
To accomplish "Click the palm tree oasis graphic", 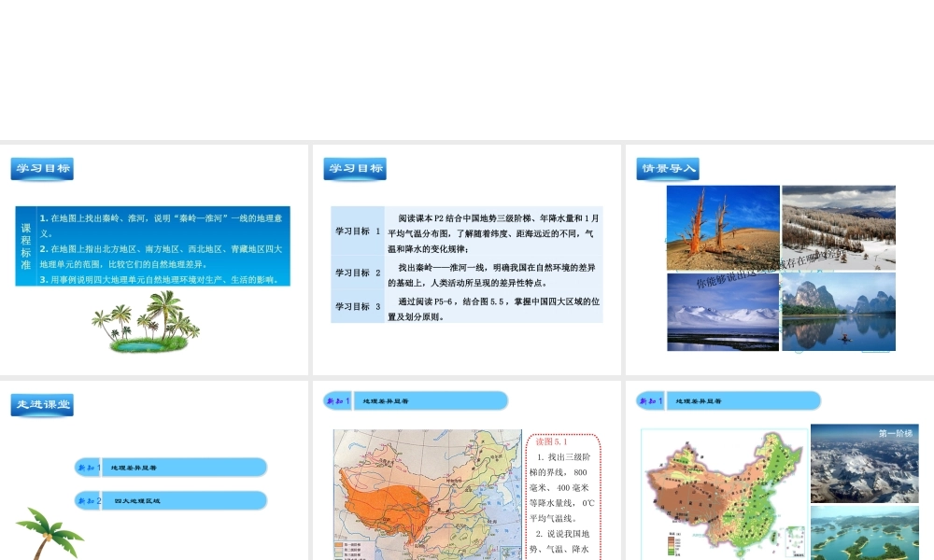I will 146,321.
